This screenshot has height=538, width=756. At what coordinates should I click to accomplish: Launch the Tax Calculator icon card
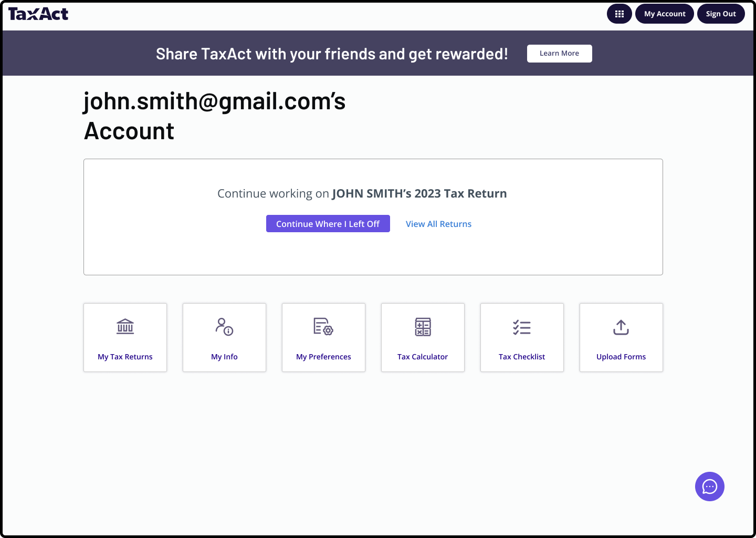[x=423, y=337]
